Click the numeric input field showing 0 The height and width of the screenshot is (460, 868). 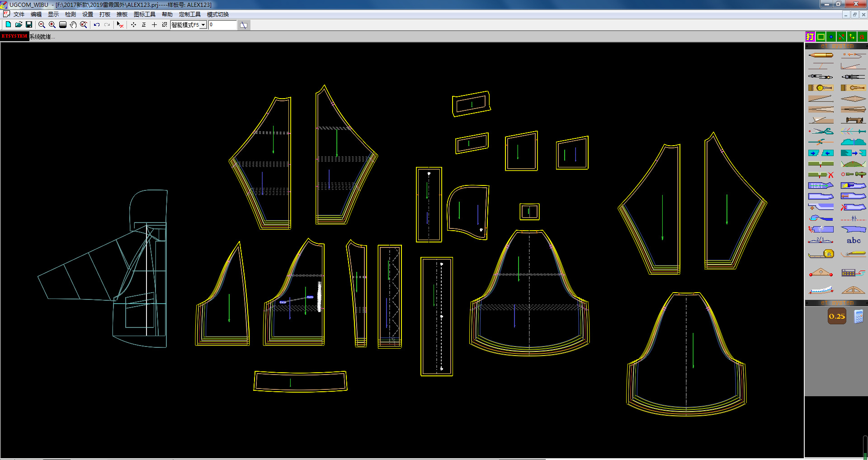222,25
